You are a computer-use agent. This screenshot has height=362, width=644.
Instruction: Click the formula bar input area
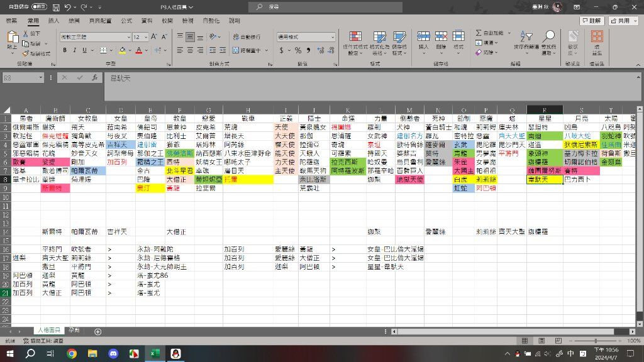(371, 86)
